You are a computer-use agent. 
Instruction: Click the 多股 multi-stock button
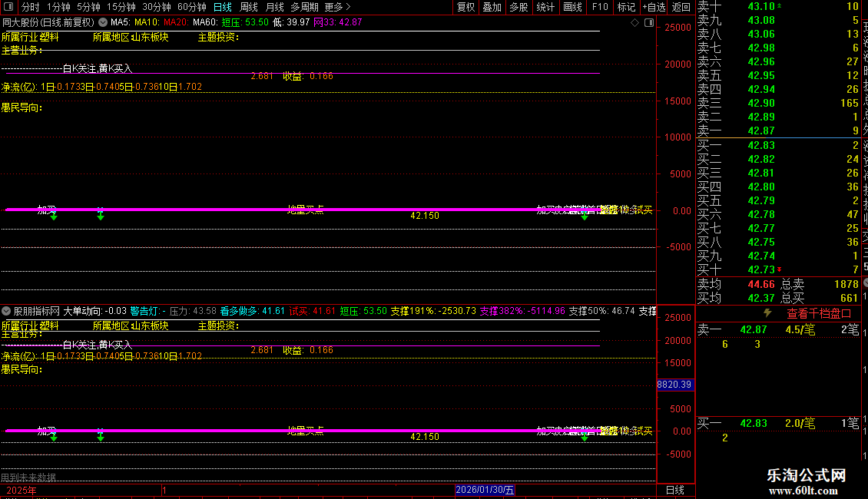(518, 7)
